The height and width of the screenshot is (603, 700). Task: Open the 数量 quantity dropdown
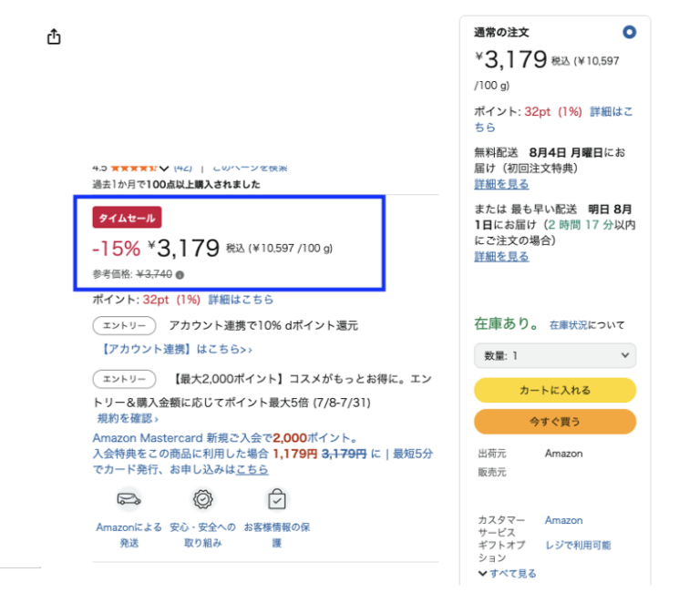(x=555, y=355)
